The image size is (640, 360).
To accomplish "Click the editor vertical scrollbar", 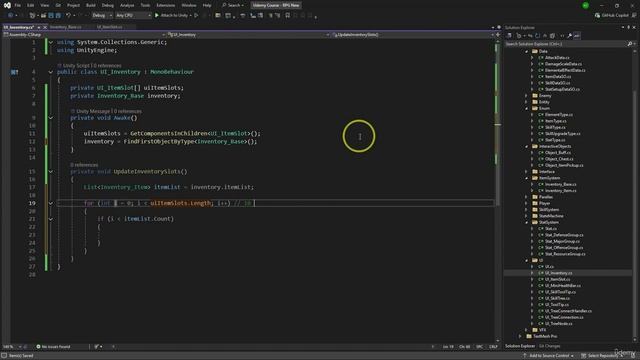I will coord(498,190).
